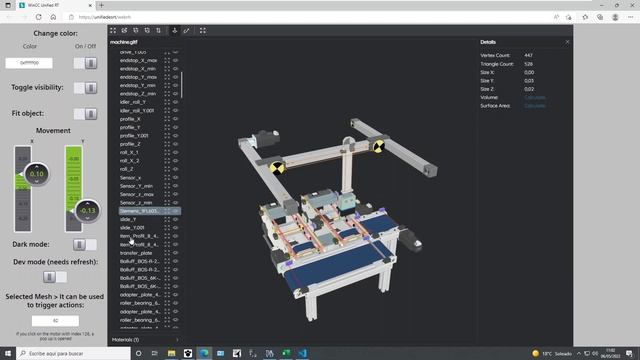Open the Windows Start menu
This screenshot has height=360, width=640.
pyautogui.click(x=8, y=353)
